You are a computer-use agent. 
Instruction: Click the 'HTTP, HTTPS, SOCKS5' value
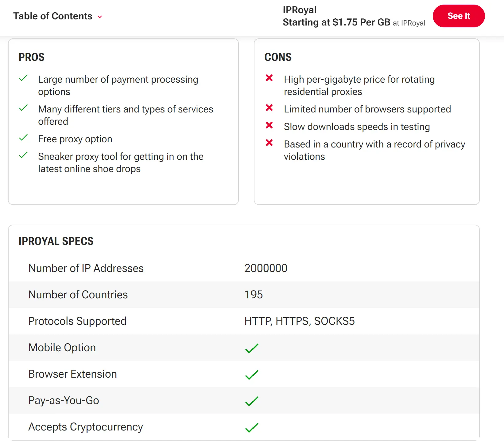pos(300,321)
